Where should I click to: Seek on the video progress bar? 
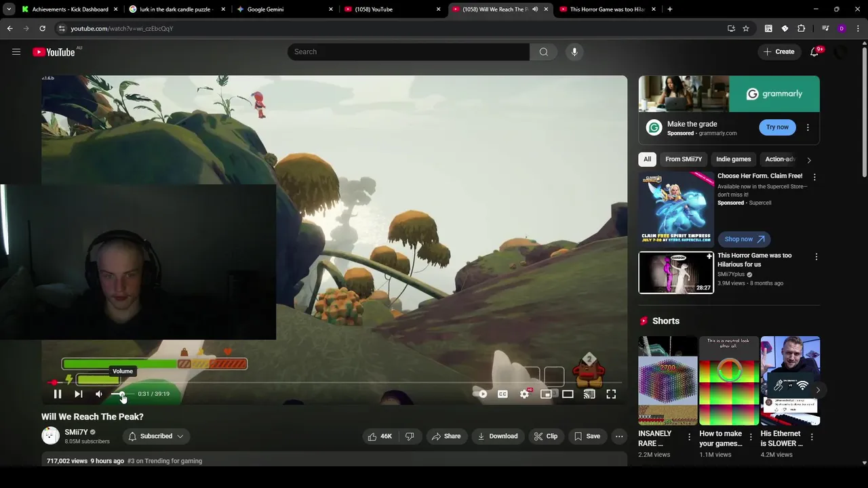tap(334, 382)
